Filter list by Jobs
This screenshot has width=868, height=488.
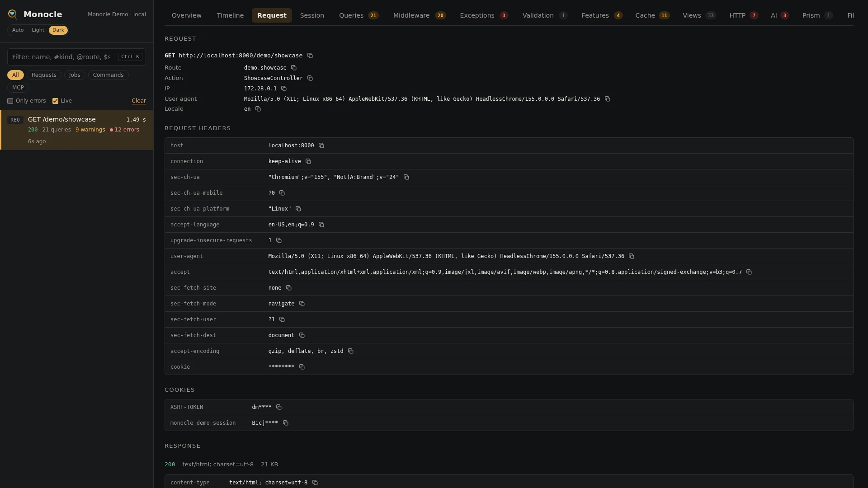pyautogui.click(x=75, y=75)
